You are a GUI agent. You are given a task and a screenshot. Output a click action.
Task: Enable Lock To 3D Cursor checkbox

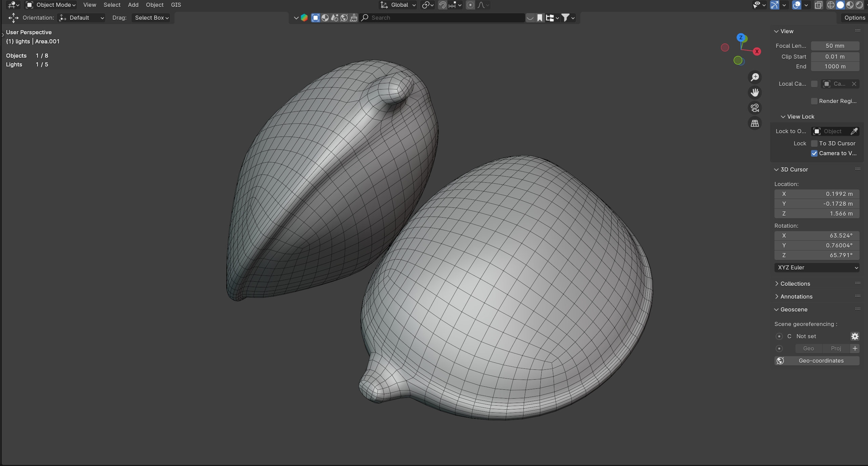click(x=814, y=143)
